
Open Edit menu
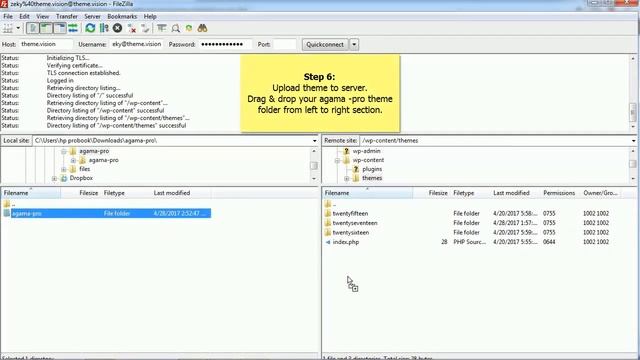pos(24,16)
